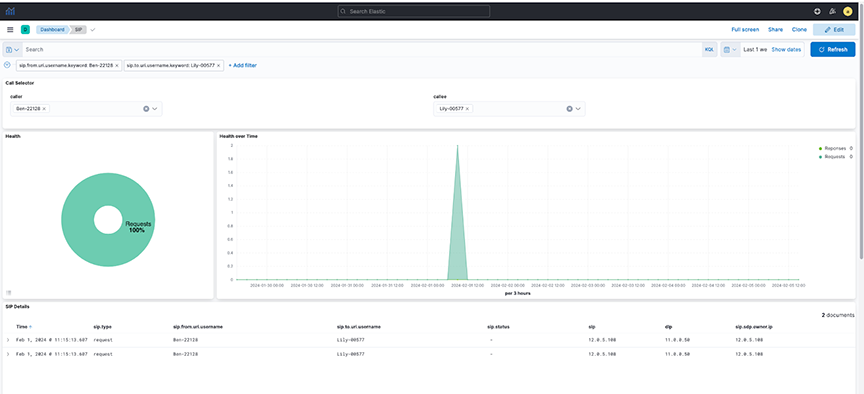Click the sip.from.uri.username filter pill
Viewport: 864px width, 394px height.
pos(65,65)
